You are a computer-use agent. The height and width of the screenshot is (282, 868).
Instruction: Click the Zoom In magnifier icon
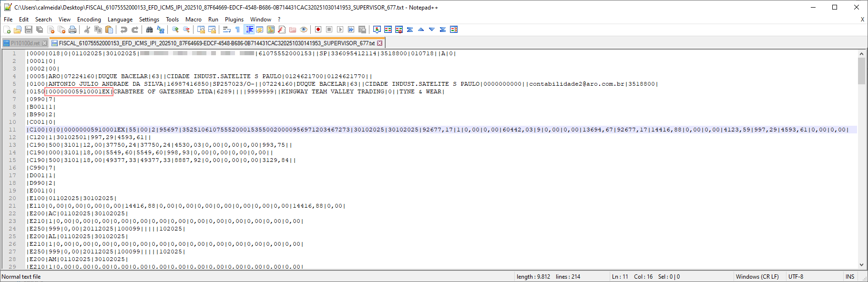[175, 30]
